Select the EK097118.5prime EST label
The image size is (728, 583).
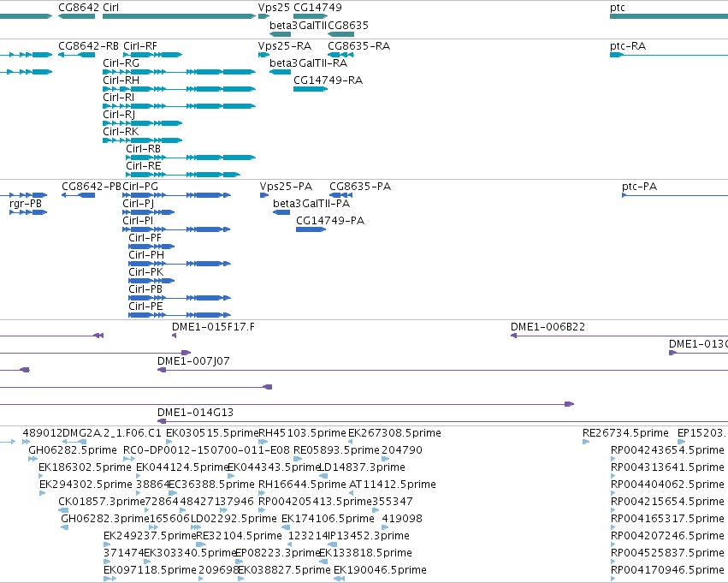point(150,570)
